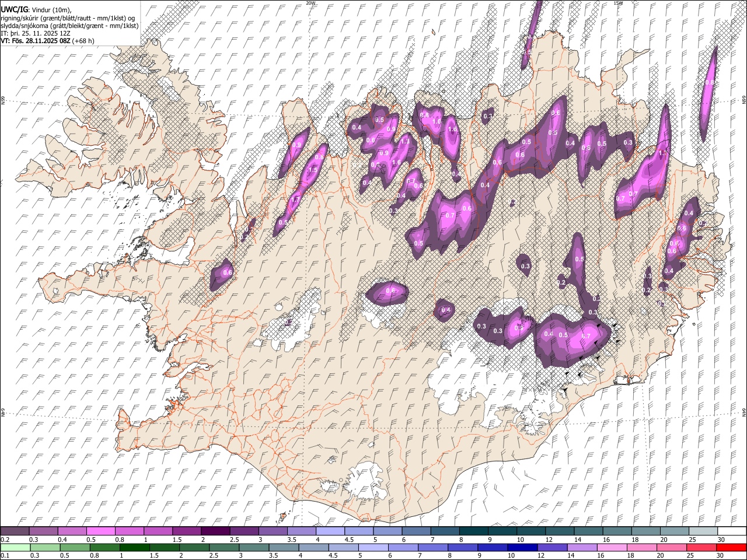Click the 'slydda/snjókoma' legend description line

click(x=69, y=26)
